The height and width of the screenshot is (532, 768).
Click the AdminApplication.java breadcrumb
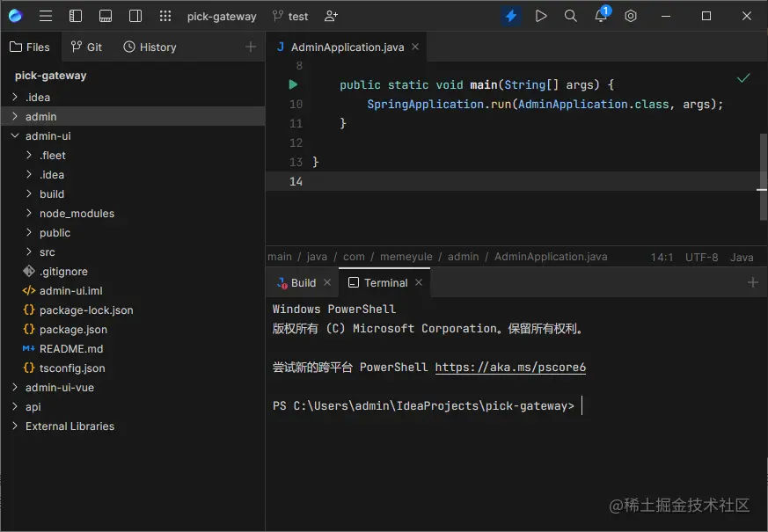tap(551, 257)
